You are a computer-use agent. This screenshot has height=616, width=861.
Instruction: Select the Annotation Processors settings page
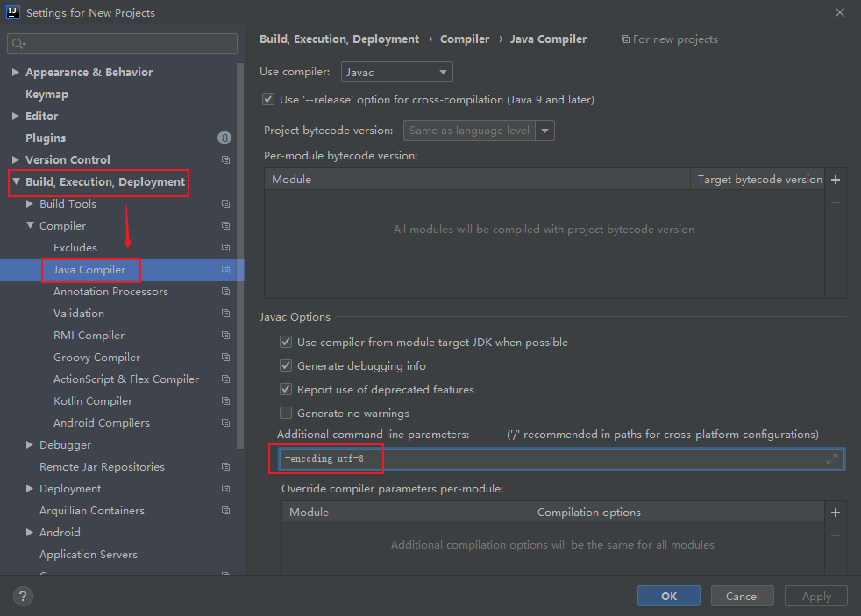tap(108, 291)
